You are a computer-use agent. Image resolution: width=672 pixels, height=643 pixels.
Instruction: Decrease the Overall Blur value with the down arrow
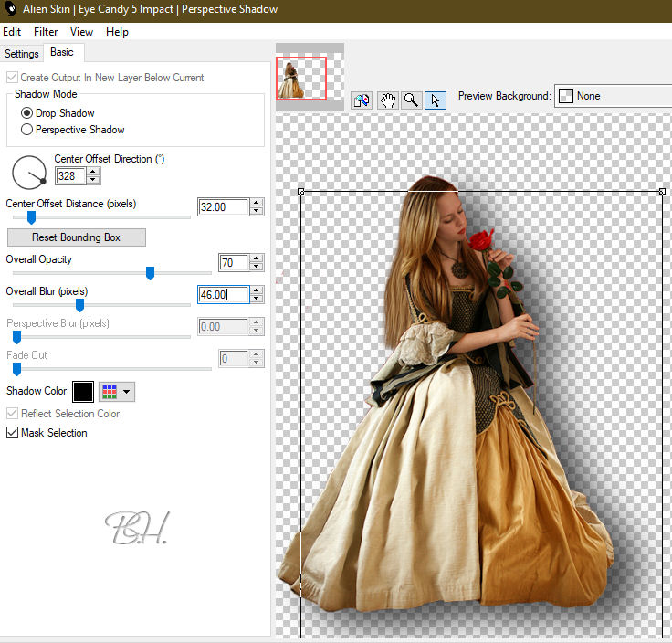click(x=257, y=300)
